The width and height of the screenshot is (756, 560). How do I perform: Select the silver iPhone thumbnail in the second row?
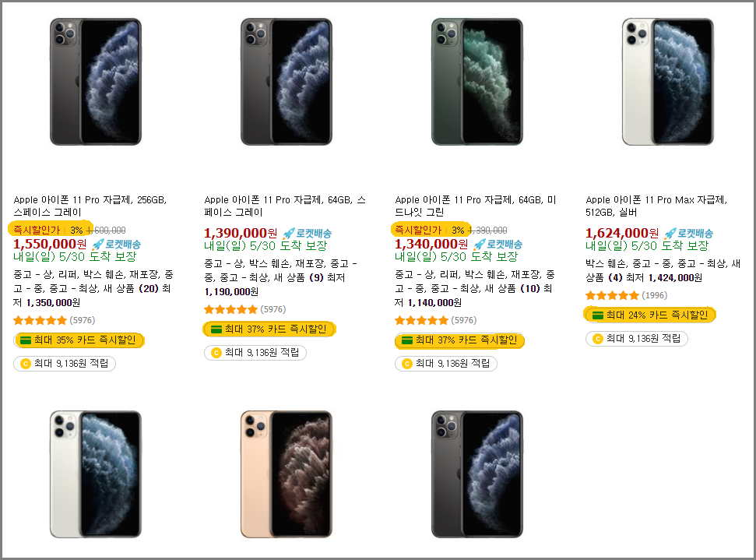coord(96,474)
